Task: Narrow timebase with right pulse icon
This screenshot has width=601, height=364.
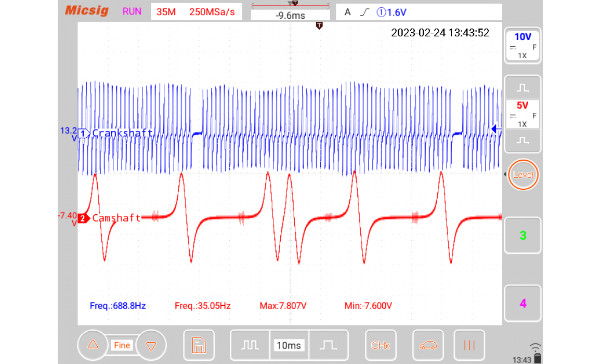Action: pyautogui.click(x=328, y=345)
